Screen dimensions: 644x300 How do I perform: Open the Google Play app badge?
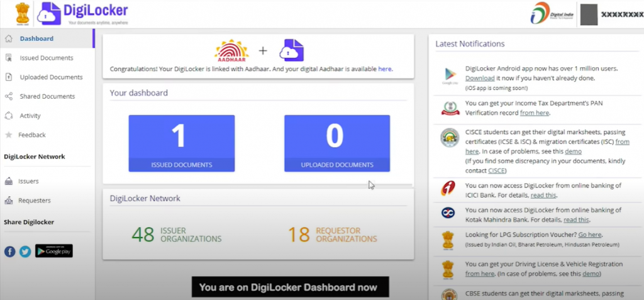click(x=54, y=251)
